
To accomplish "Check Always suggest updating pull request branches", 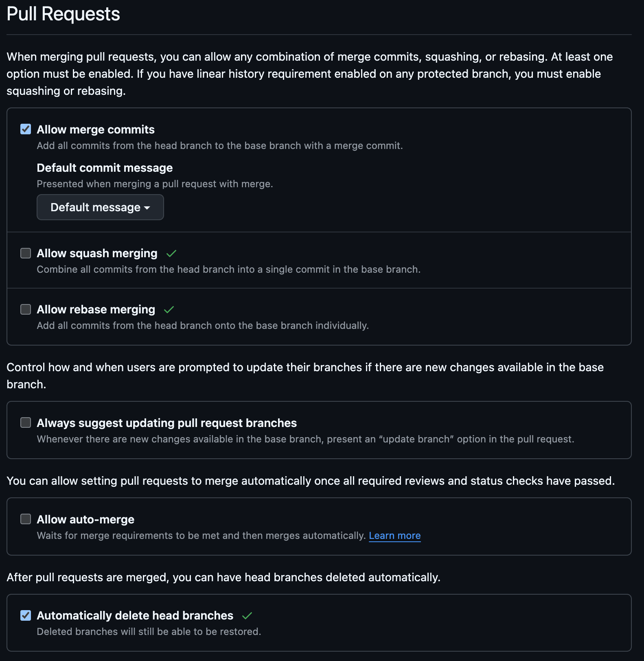I will point(25,423).
